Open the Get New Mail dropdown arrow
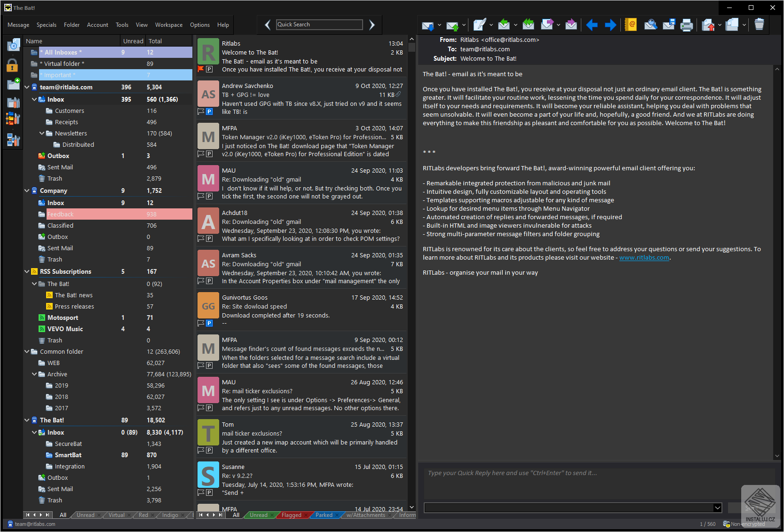 click(439, 25)
